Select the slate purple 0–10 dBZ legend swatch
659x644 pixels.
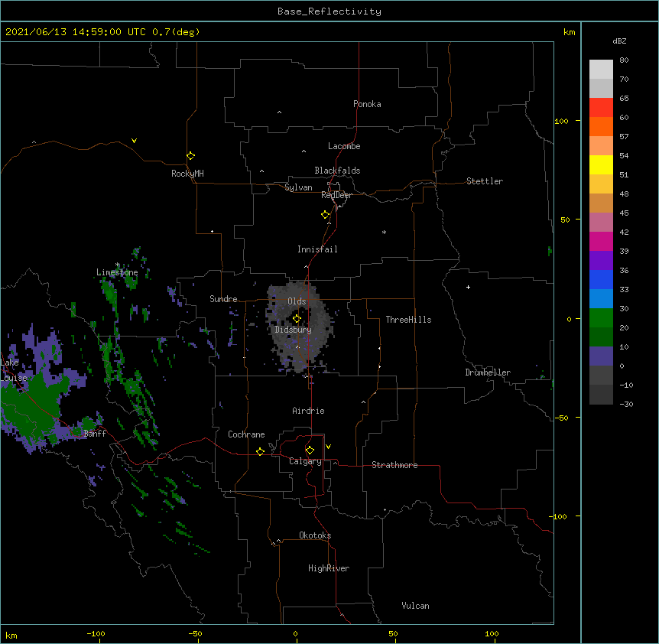(x=601, y=356)
